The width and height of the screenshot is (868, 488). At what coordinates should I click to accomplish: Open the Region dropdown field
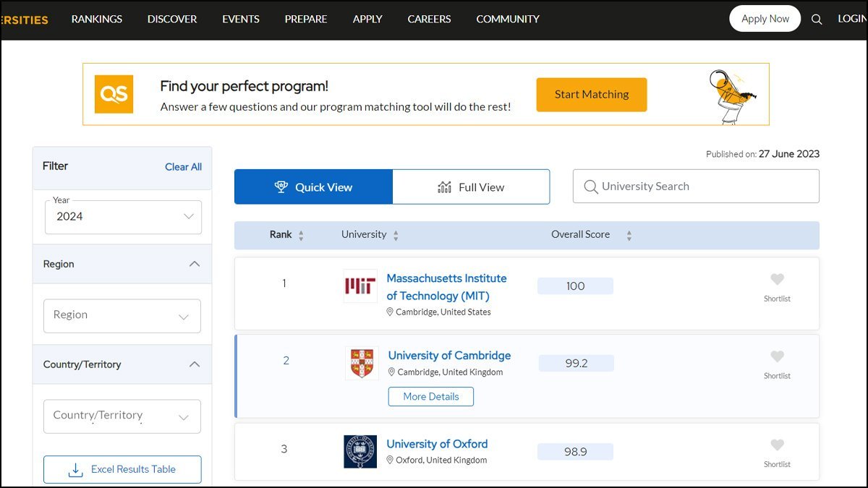122,316
